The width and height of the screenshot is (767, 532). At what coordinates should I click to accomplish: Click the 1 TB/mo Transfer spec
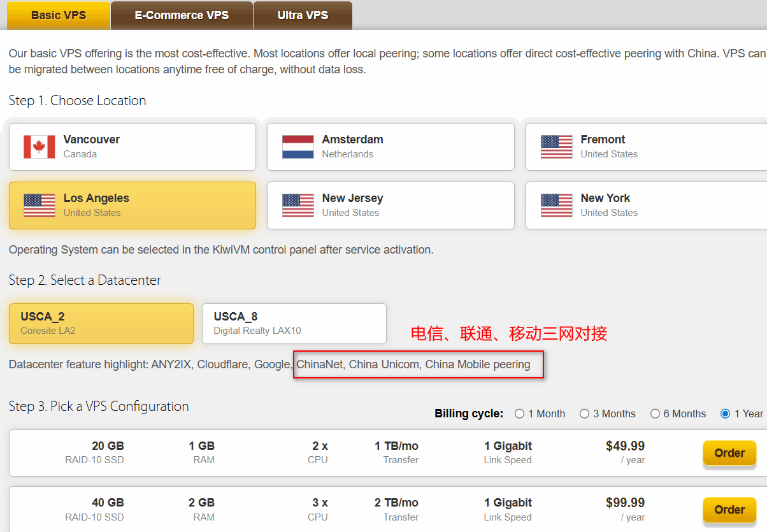pos(396,452)
